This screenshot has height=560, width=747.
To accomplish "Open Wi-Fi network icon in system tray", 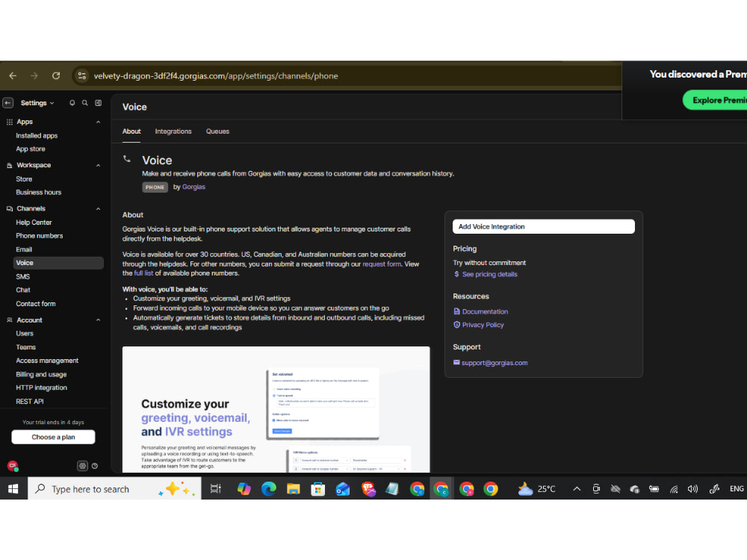I will (674, 489).
